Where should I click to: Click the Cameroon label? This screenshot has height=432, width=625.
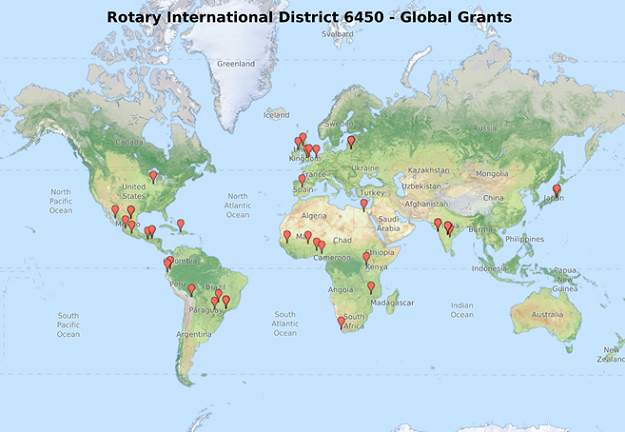coord(332,258)
